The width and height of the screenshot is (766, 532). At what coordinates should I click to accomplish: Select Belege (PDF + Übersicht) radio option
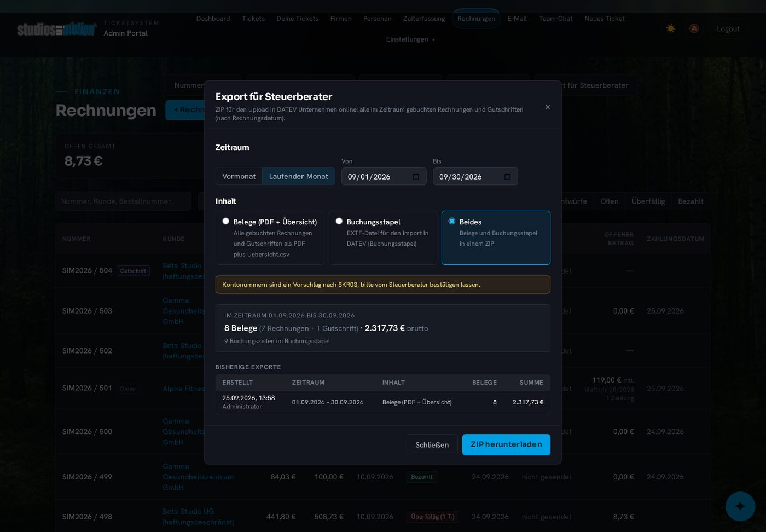click(226, 221)
